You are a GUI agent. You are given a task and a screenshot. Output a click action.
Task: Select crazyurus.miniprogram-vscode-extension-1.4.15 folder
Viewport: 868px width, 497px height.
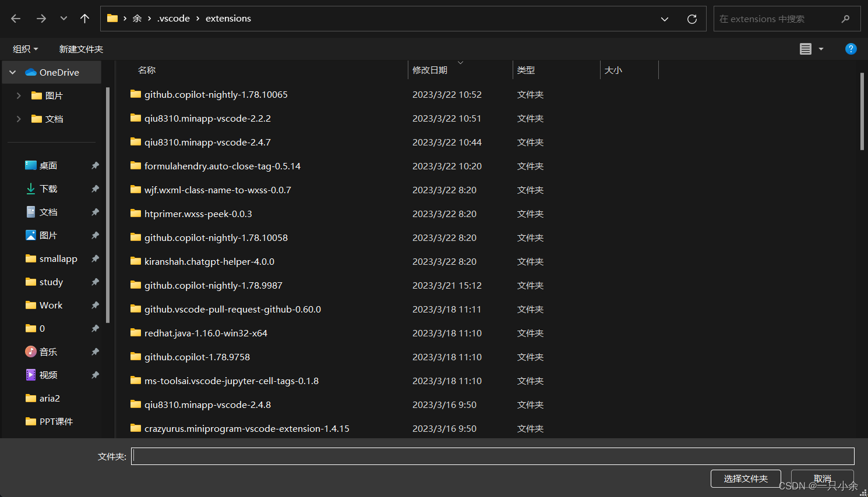(x=246, y=428)
